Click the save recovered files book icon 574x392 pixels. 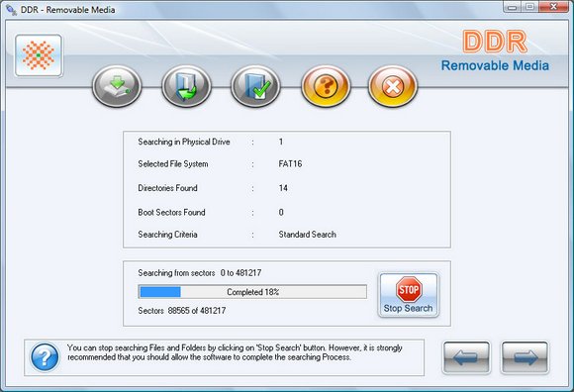(186, 87)
